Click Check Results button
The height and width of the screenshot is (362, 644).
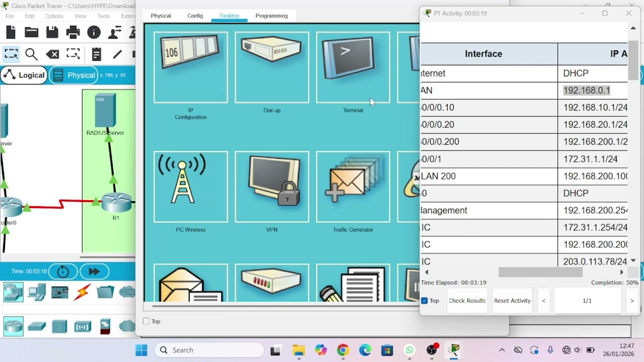[x=467, y=301]
